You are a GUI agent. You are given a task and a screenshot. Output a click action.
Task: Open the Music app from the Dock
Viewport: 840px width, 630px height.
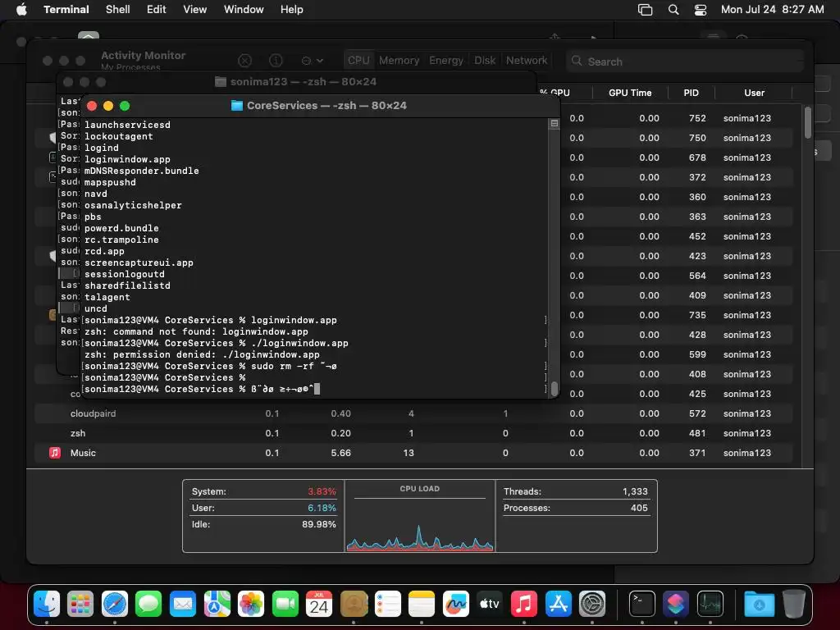click(x=524, y=604)
